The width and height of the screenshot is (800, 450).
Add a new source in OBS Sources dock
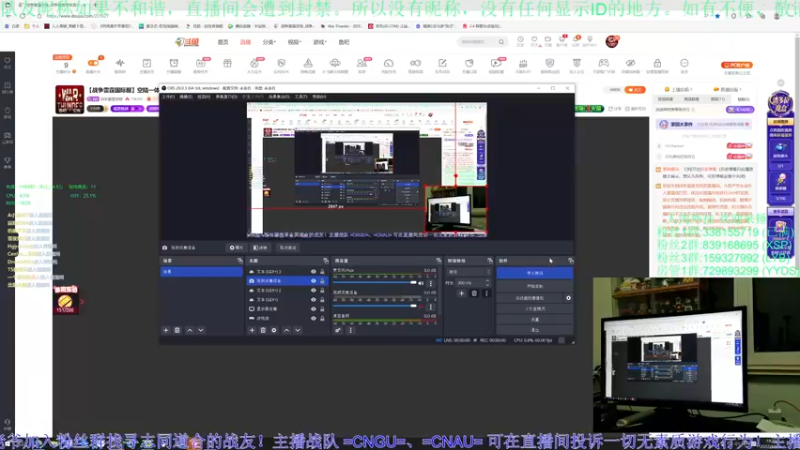point(252,330)
